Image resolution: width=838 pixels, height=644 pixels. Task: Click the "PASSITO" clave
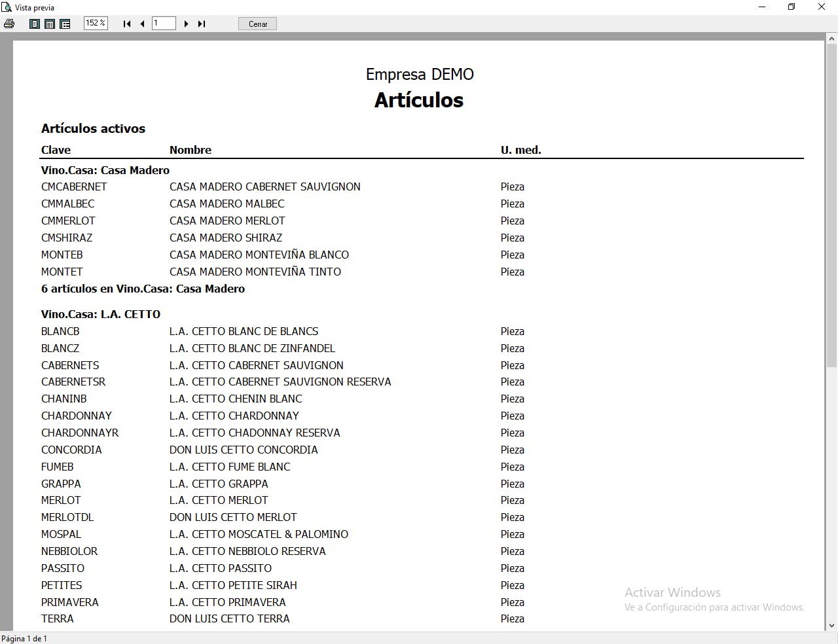(x=63, y=568)
